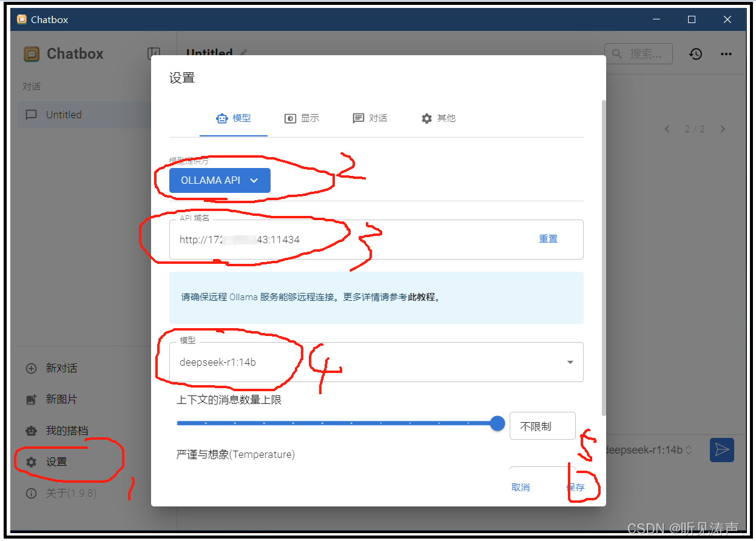This screenshot has width=756, height=541.
Task: Go to the next message page arrow
Action: click(722, 129)
